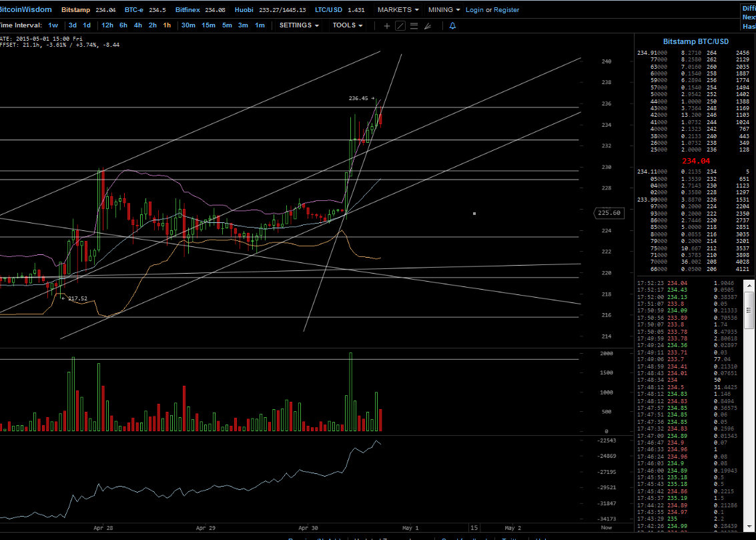The height and width of the screenshot is (540, 756).
Task: Open the price alert bell
Action: click(x=452, y=26)
